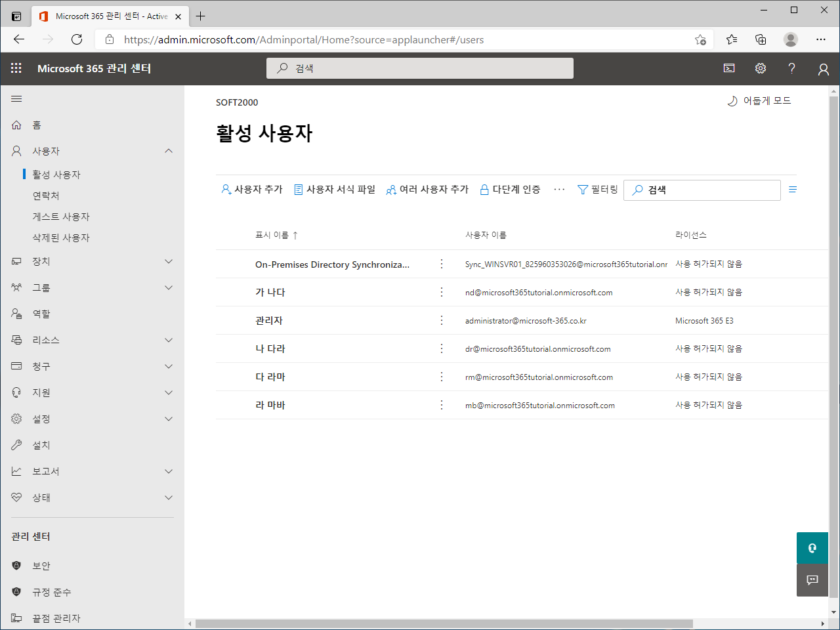Open the 가 나다 user entry
The width and height of the screenshot is (840, 630).
point(270,292)
